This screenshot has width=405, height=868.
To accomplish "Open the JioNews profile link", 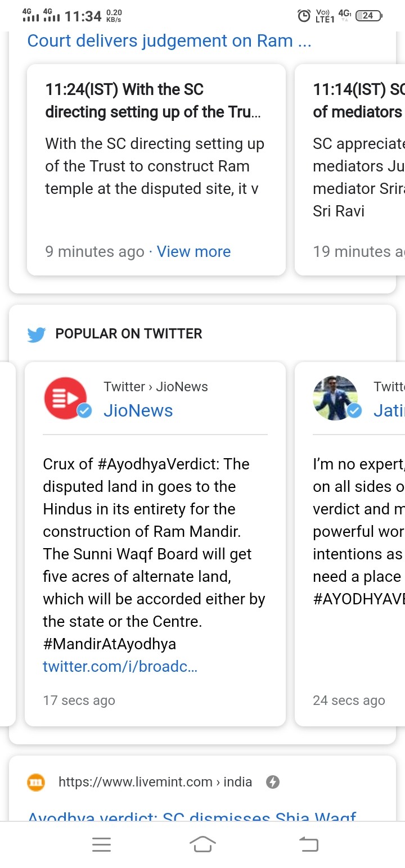I will click(138, 411).
